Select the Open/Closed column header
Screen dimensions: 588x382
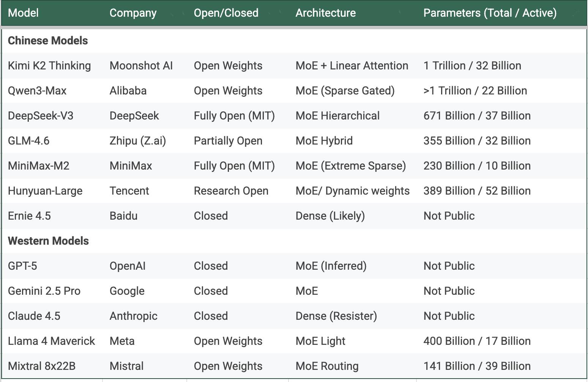[226, 13]
